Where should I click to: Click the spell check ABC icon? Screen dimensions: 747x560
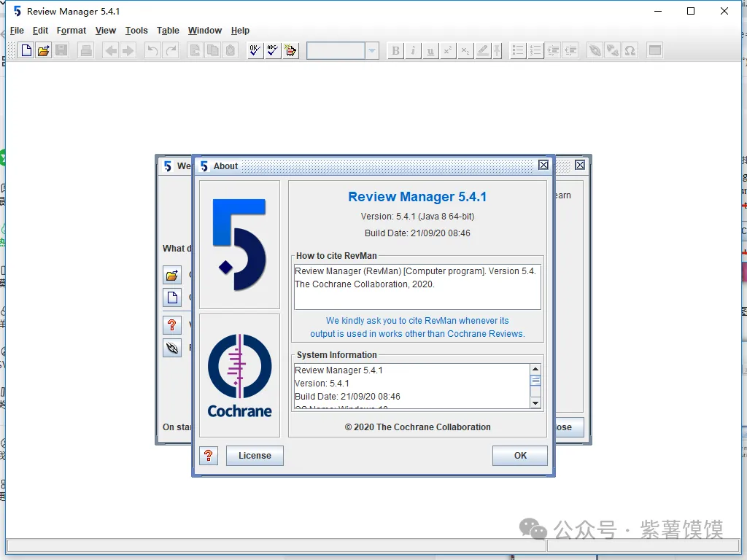(273, 50)
